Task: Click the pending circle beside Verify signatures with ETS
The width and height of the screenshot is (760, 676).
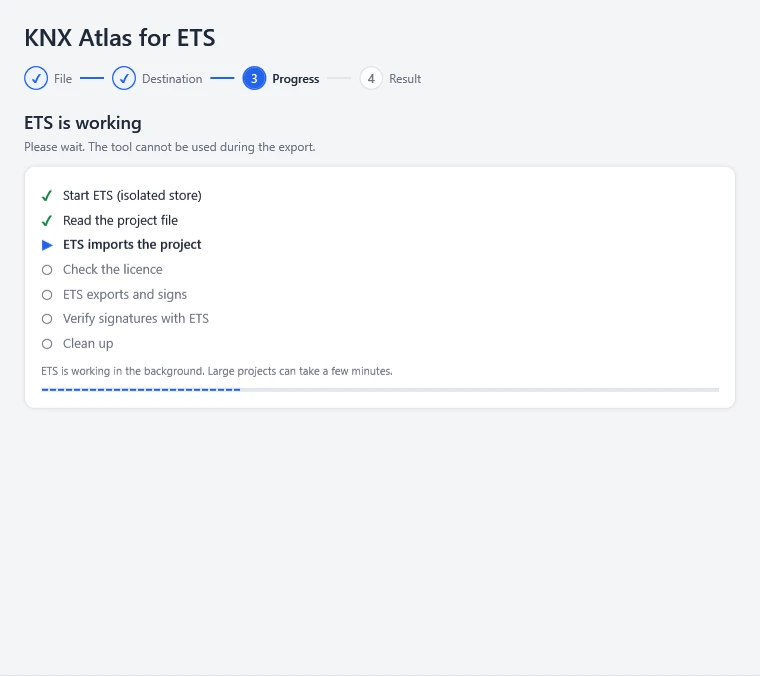Action: [x=47, y=319]
